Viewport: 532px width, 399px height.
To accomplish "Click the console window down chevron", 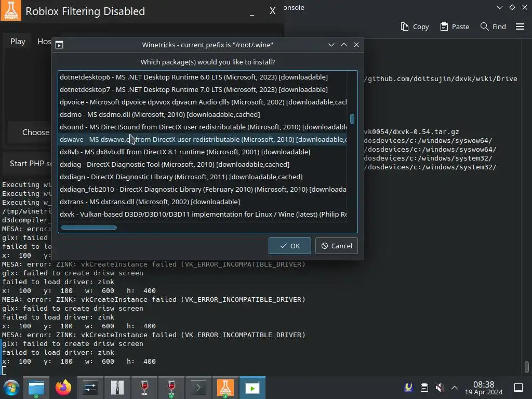I will coord(500,7).
